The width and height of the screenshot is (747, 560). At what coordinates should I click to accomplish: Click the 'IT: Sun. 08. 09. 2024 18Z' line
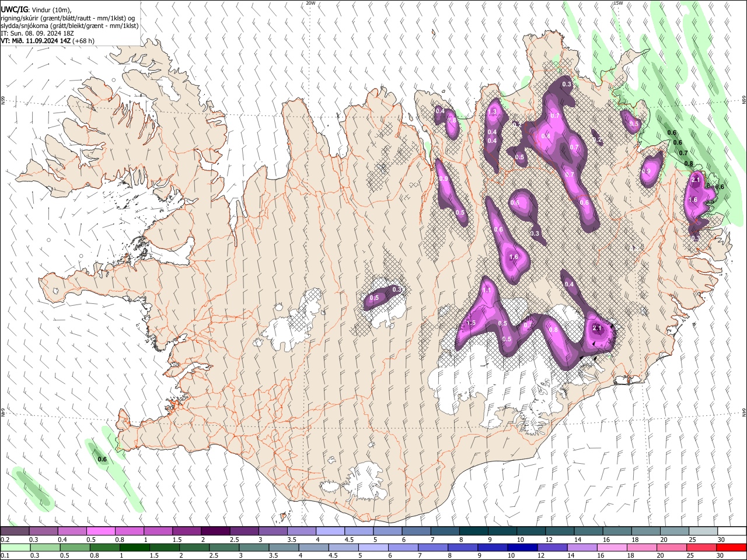click(x=37, y=33)
